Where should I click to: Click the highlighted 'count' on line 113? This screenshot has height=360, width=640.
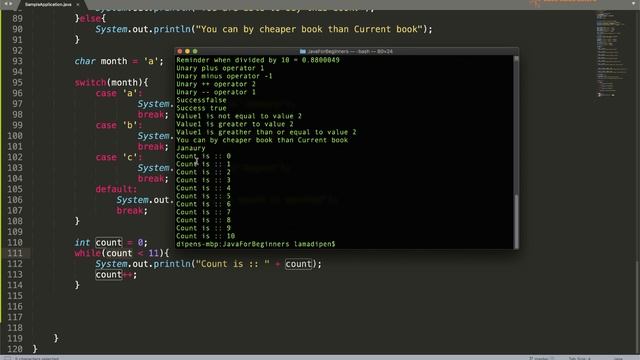pos(109,274)
